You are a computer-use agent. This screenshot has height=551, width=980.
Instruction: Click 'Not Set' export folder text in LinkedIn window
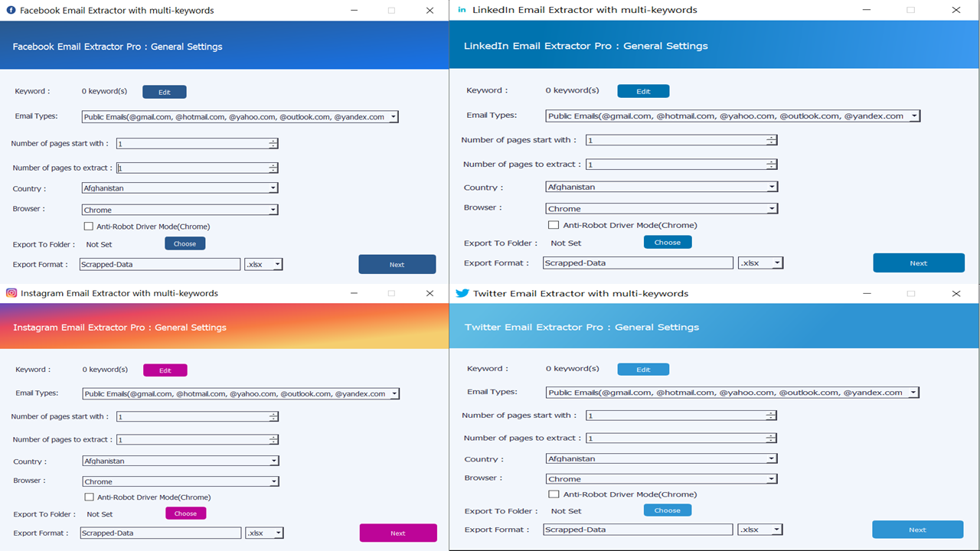[566, 243]
